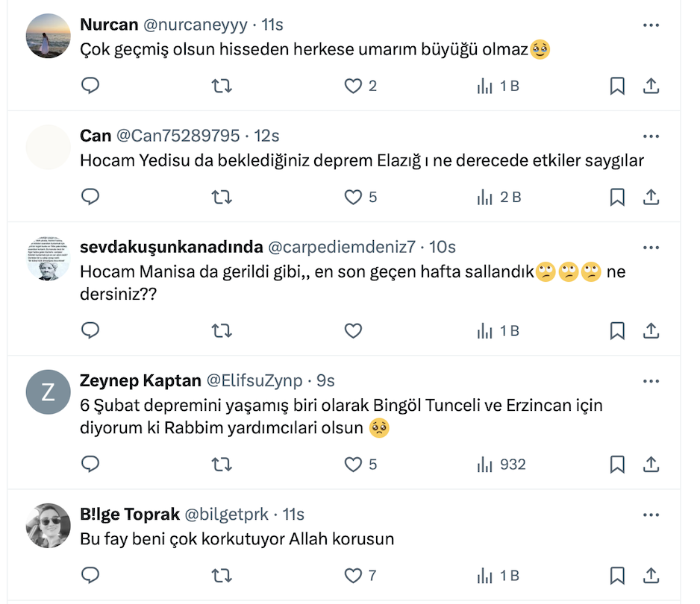Reply to Nurcan's tweet
The height and width of the screenshot is (604, 700).
[90, 86]
